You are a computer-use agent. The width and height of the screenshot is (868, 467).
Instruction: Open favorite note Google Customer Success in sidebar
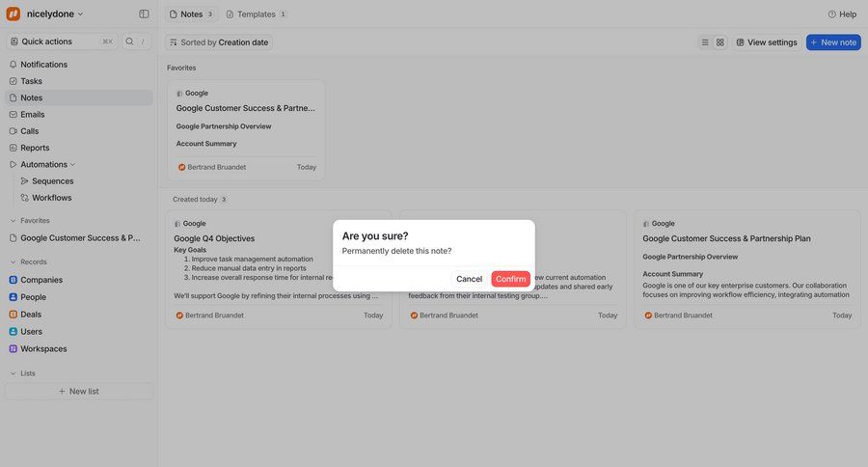79,237
